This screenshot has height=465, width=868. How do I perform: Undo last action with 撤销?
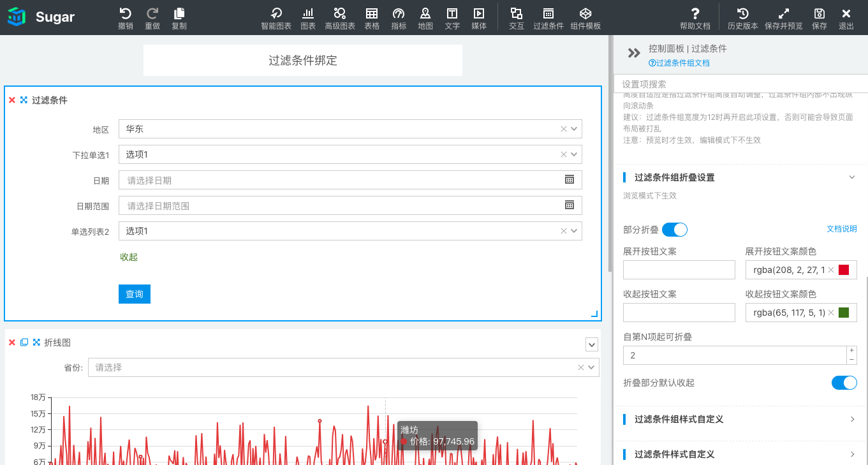point(126,18)
